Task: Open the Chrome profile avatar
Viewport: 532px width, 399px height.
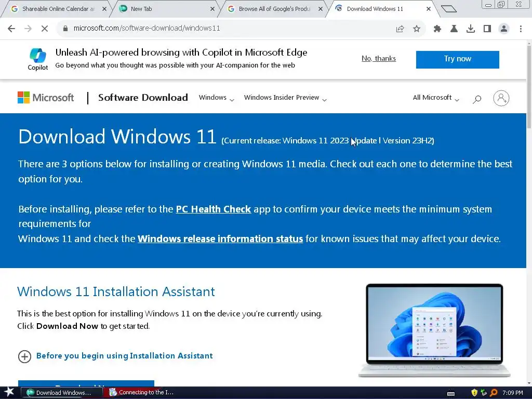Action: click(x=504, y=29)
